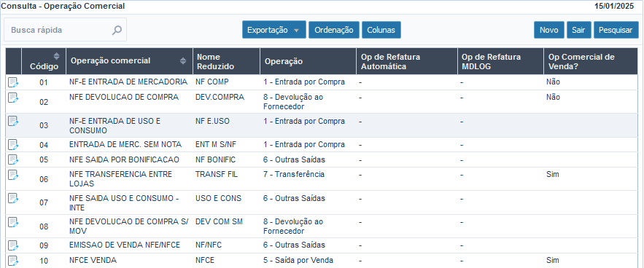
Task: Open edit icon for row 01
Action: point(13,82)
